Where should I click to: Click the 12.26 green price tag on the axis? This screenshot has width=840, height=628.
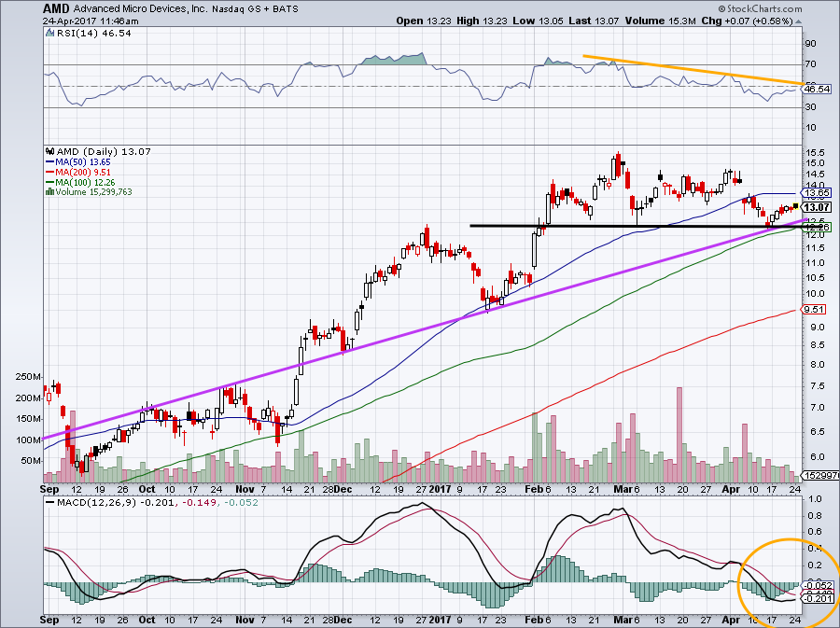pos(818,228)
